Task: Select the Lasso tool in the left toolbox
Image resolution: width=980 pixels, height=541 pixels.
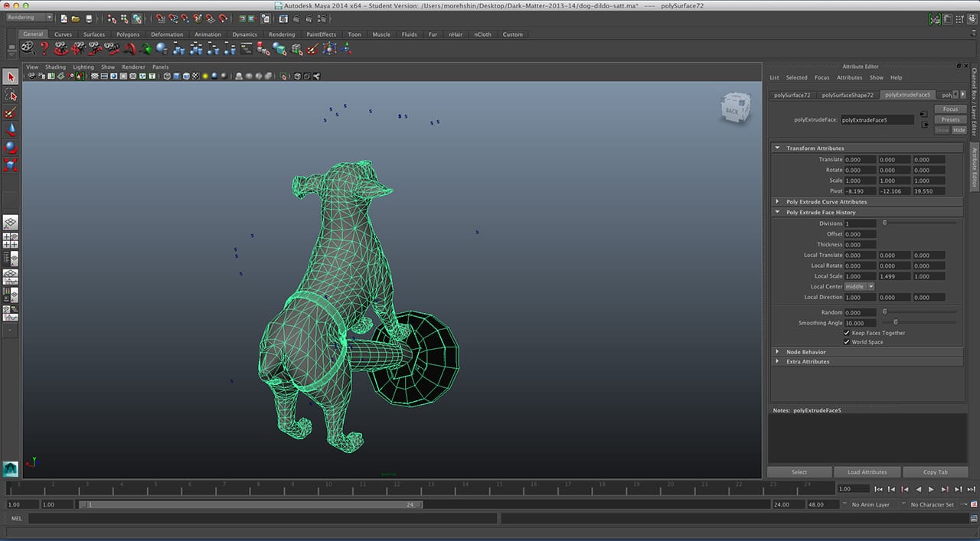Action: tap(10, 95)
